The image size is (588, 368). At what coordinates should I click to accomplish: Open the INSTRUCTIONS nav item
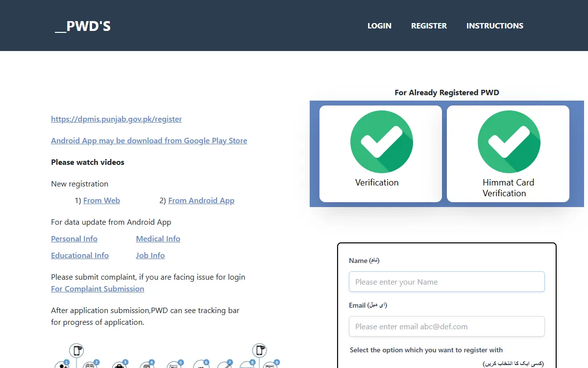pos(495,26)
